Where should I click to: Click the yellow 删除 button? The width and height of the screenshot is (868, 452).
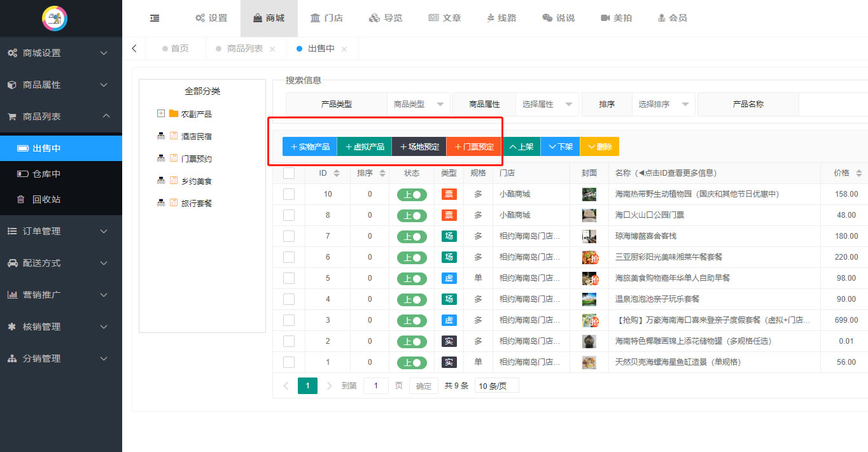click(x=599, y=146)
